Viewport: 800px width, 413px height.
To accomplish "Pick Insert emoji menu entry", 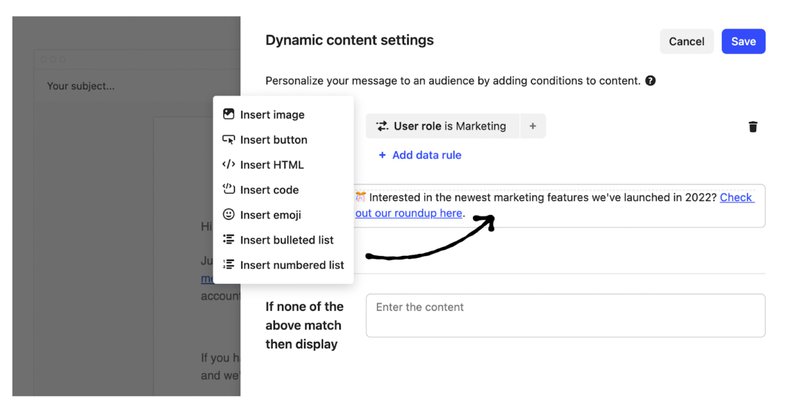I will point(283,214).
